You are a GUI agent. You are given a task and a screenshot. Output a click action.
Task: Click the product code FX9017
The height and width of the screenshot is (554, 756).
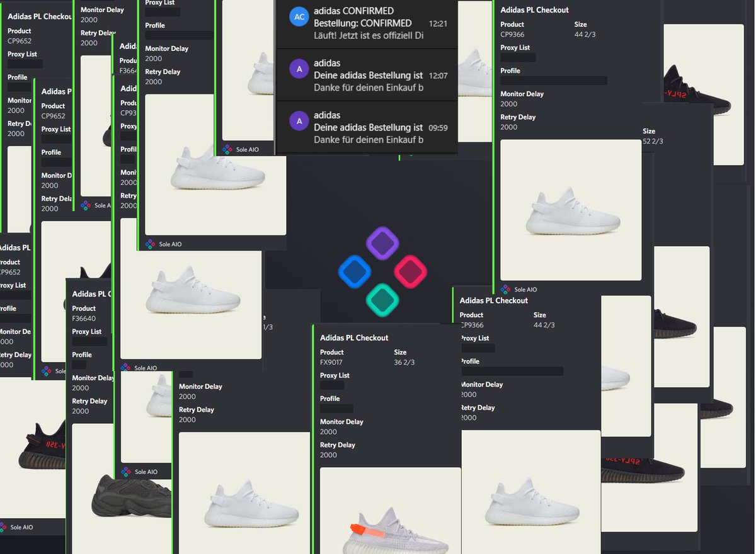[x=330, y=363]
